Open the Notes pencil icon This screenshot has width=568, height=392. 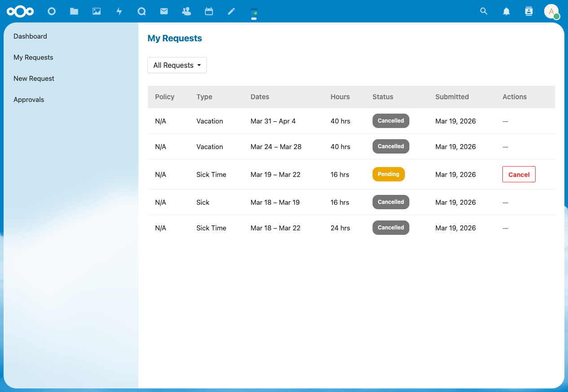pos(231,11)
